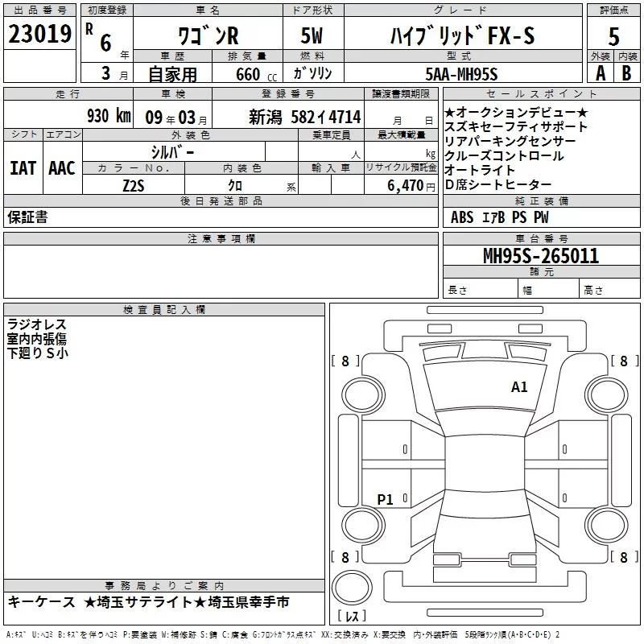Click the model code 5AA-MH95S
The width and height of the screenshot is (644, 644).
pos(461,74)
